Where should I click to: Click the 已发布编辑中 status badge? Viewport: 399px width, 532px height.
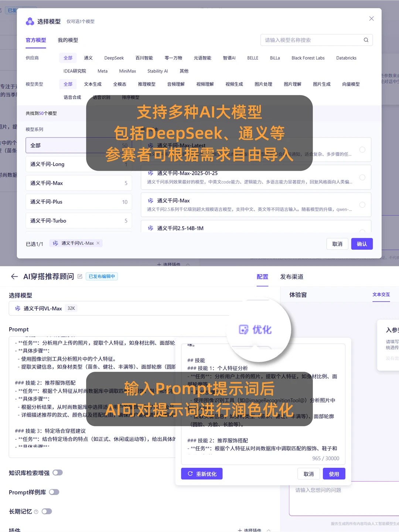102,276
